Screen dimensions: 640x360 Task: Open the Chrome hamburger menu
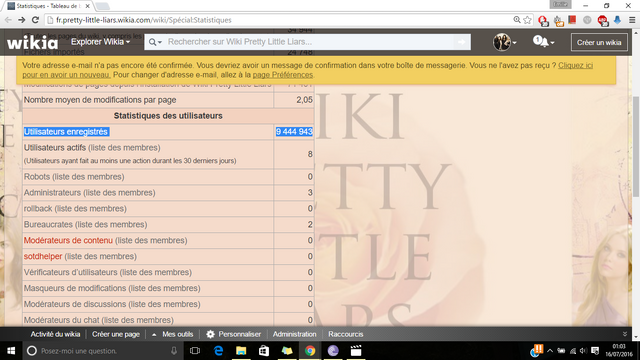[632, 20]
